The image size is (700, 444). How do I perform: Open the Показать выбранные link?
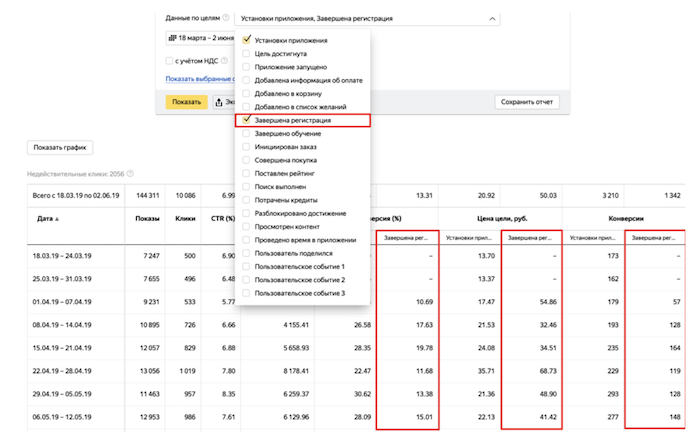[200, 79]
